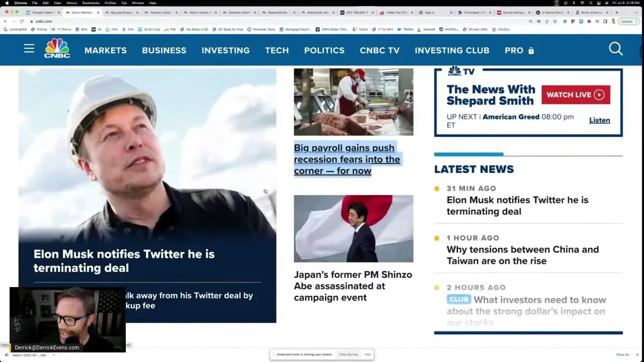
Task: Open the INVESTING CLUB section
Action: [x=452, y=50]
